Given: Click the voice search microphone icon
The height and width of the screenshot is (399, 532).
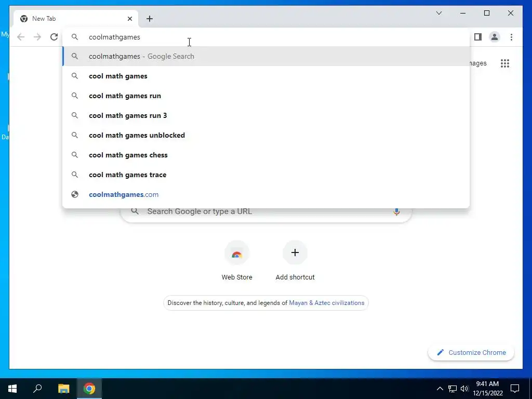Looking at the screenshot, I should 396,211.
